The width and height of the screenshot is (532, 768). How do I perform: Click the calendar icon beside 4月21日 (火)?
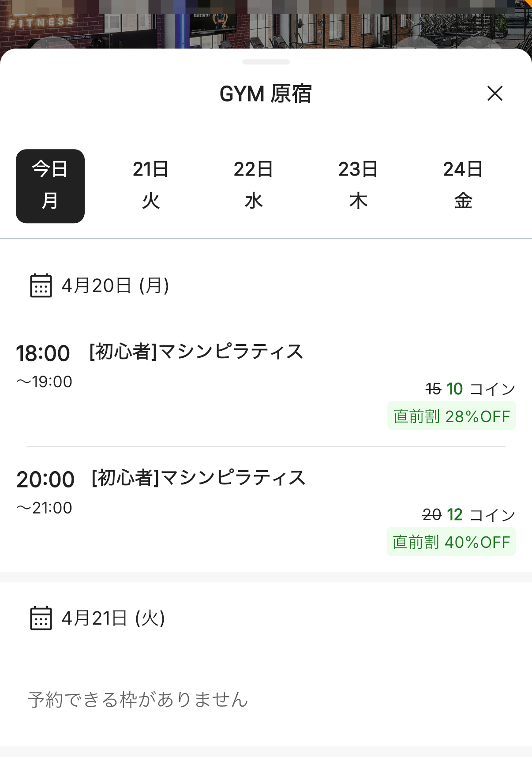41,618
